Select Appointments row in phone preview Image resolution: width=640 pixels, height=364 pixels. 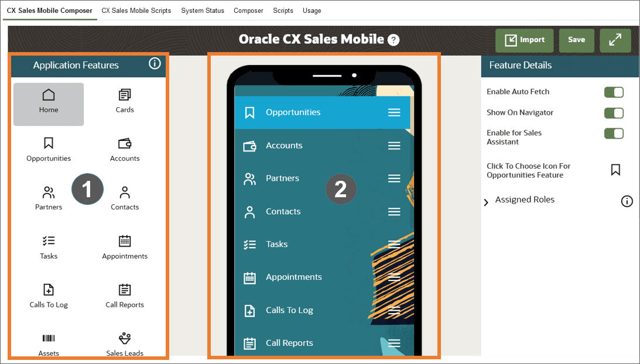[x=324, y=277]
